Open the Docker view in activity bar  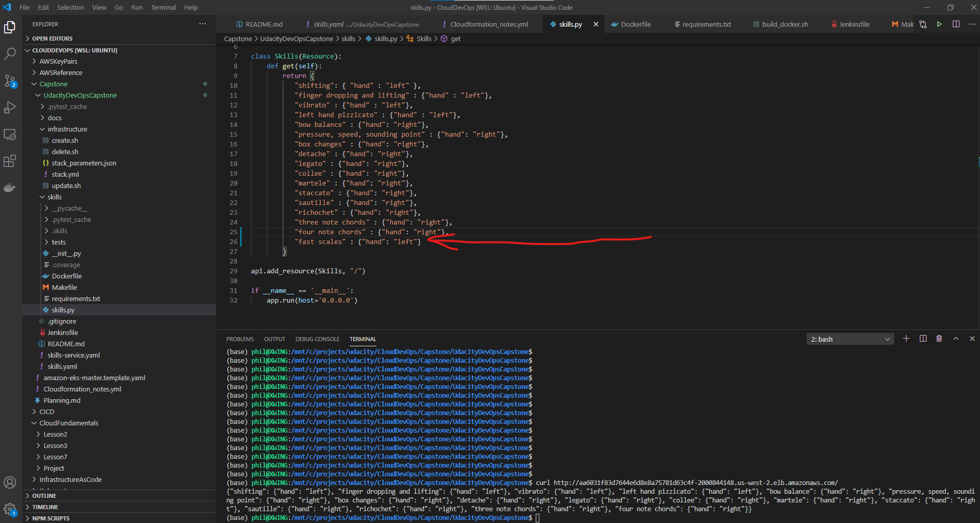click(x=10, y=188)
